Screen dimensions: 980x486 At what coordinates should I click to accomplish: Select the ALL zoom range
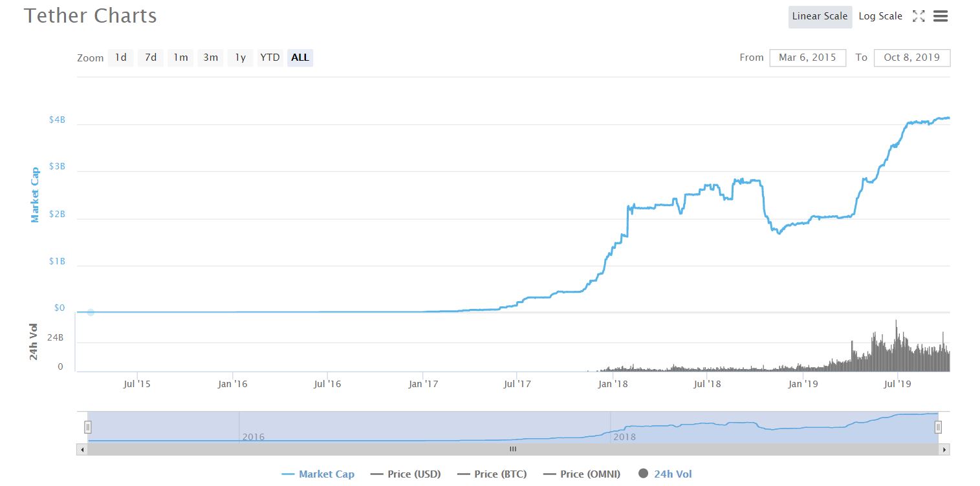pos(300,58)
